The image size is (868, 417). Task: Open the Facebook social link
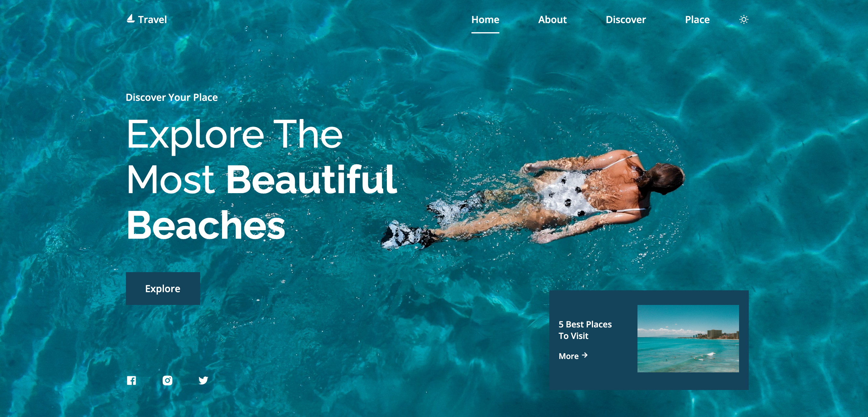click(x=131, y=380)
